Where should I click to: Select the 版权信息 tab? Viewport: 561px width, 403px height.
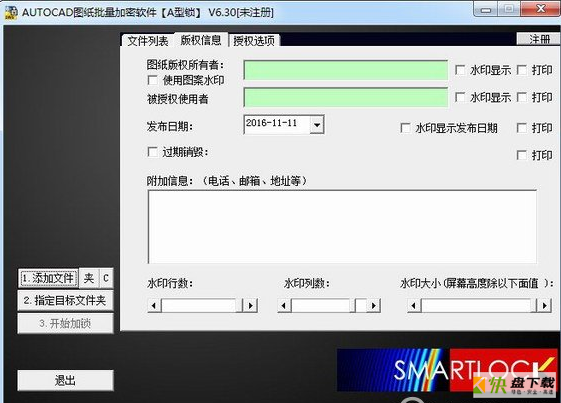point(201,40)
